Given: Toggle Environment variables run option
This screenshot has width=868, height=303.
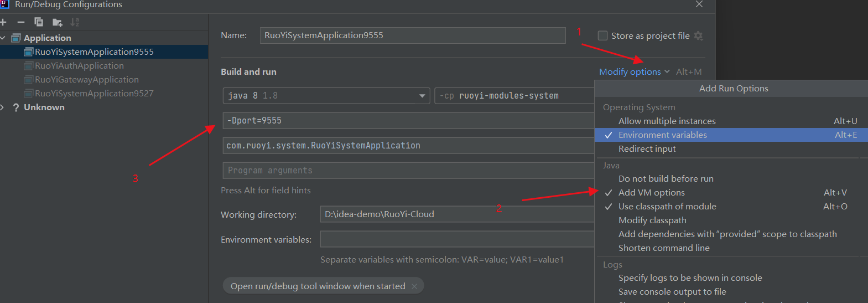Looking at the screenshot, I should [x=662, y=135].
